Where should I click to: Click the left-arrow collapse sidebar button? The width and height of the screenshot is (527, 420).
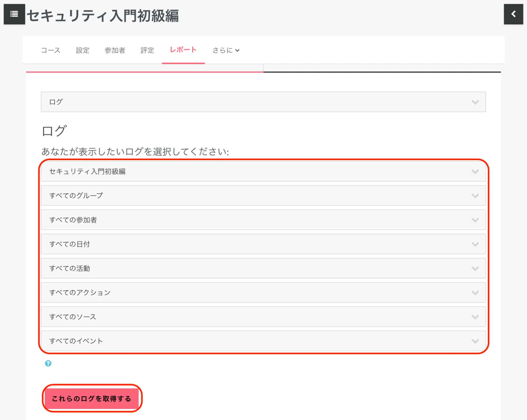[x=513, y=14]
